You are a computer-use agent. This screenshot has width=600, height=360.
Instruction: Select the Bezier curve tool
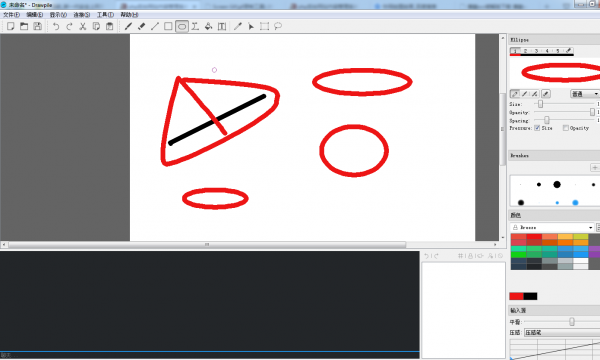pos(195,26)
